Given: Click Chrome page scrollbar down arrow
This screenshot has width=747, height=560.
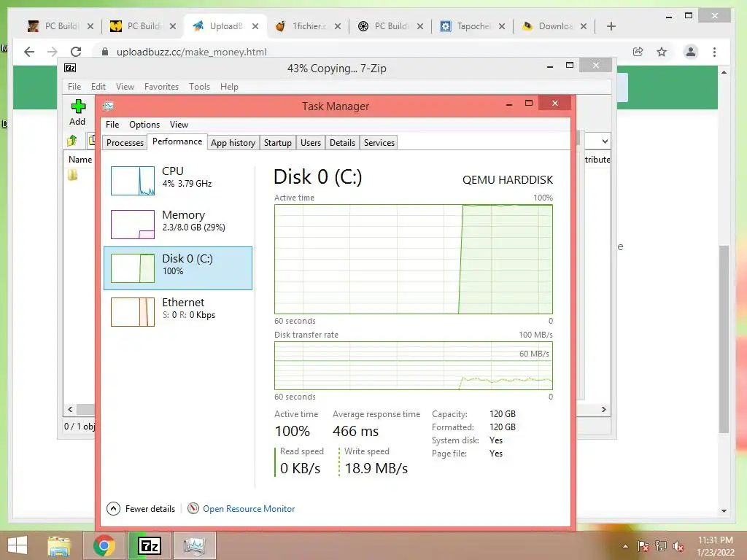Looking at the screenshot, I should tap(724, 511).
